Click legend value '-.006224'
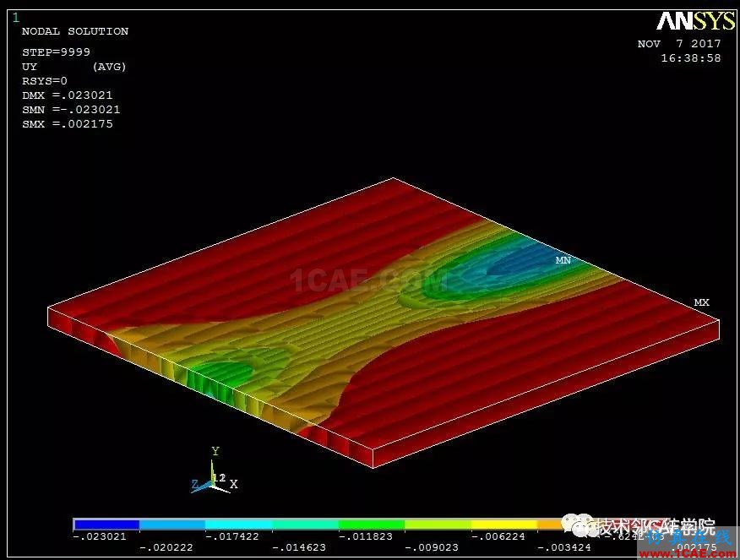 [498, 536]
